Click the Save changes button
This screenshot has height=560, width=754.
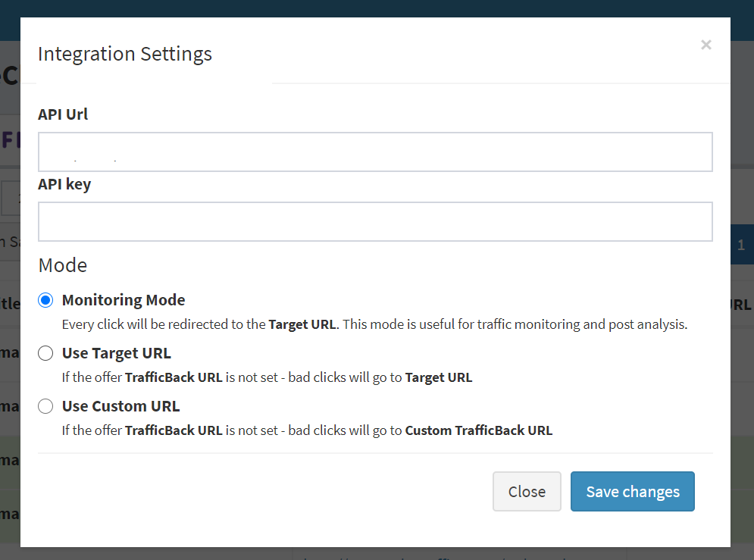click(632, 492)
